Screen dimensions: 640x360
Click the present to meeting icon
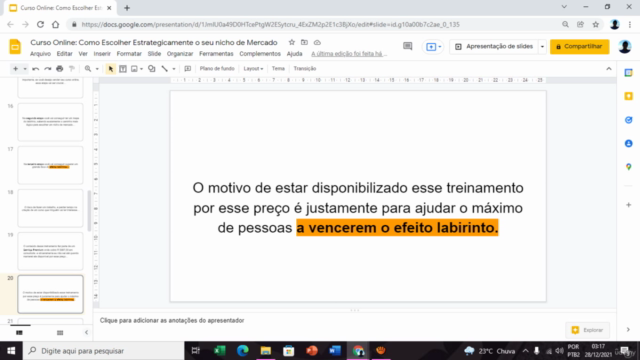coord(431,47)
